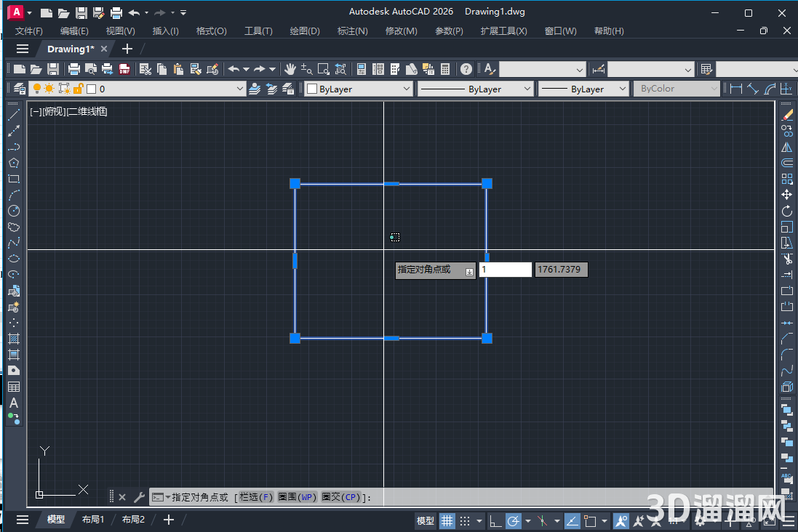Close the Drawing1 file tab
The image size is (798, 532).
click(x=104, y=49)
